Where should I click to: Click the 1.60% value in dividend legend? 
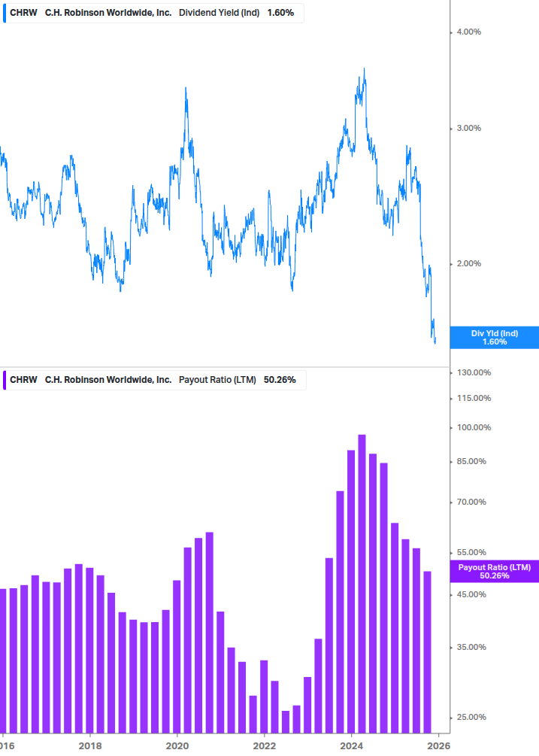tap(280, 13)
